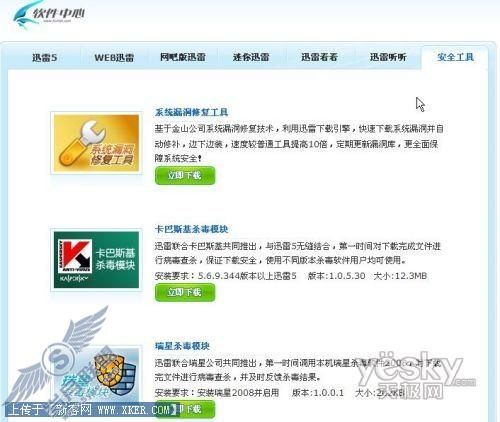Screen dimensions: 500x422
Task: Click the text 版本:1.0.0.1
Action: [x=318, y=393]
